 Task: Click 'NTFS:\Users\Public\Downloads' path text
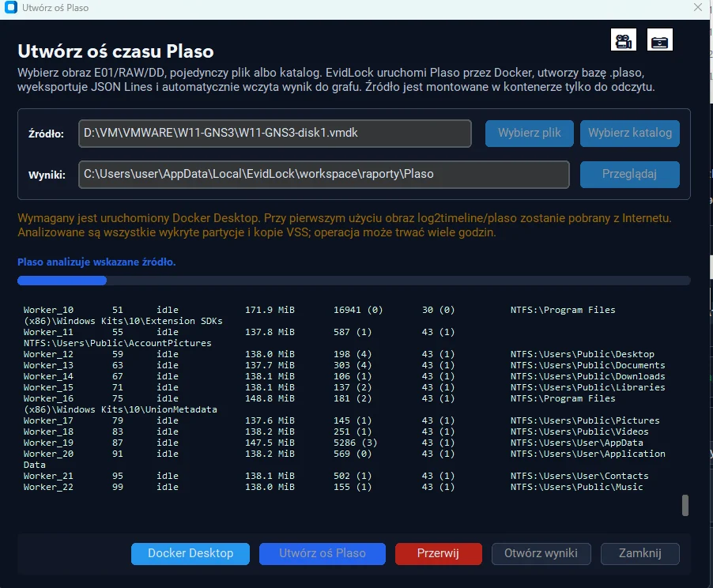click(587, 376)
